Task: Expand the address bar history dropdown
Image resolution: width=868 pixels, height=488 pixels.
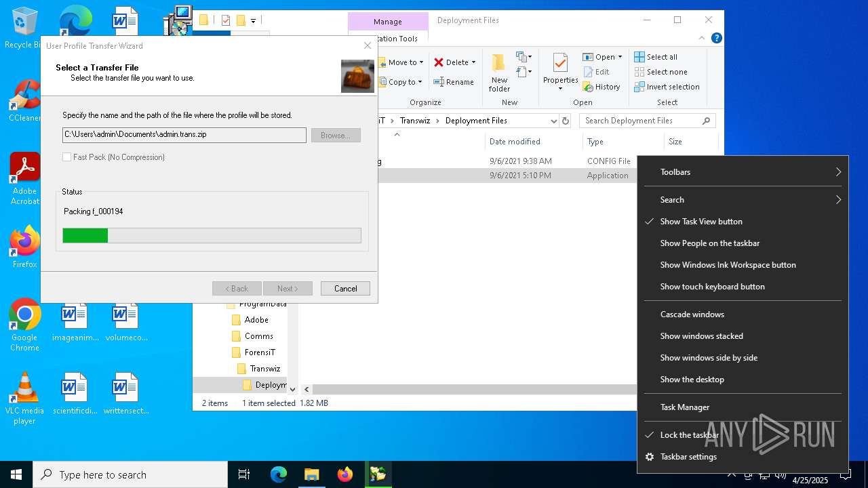Action: 553,121
